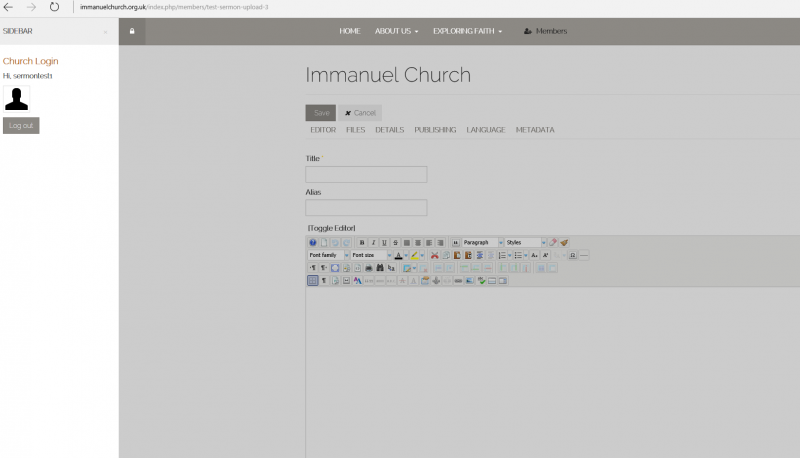Expand bulleted list style options
This screenshot has width=800, height=458.
526,255
